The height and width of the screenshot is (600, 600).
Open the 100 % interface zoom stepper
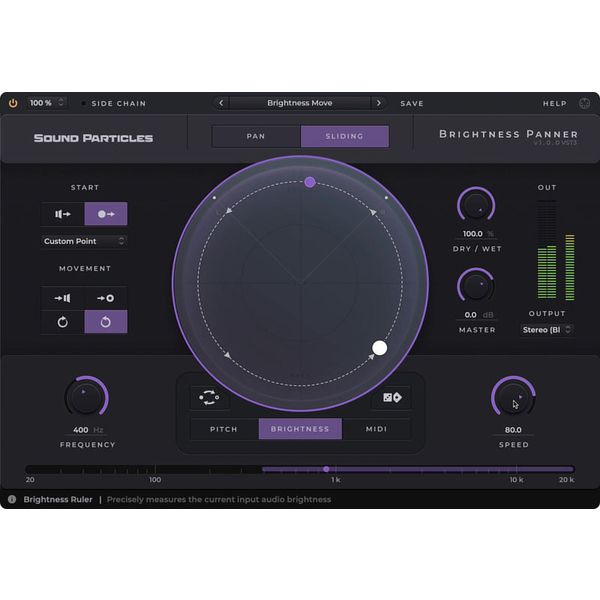click(x=47, y=103)
